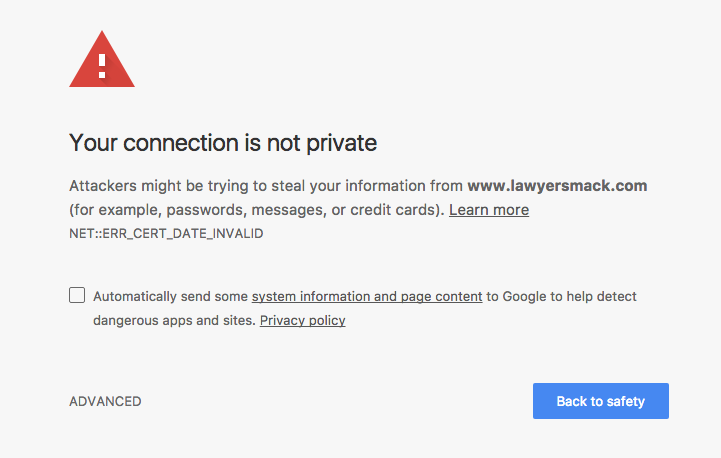Click the red warning triangle icon
This screenshot has height=458, width=721.
coord(102,59)
